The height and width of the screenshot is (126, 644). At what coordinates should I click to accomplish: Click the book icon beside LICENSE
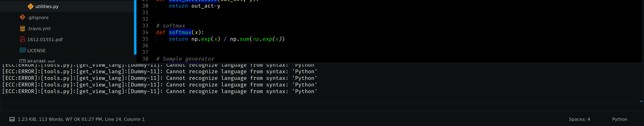click(x=23, y=50)
